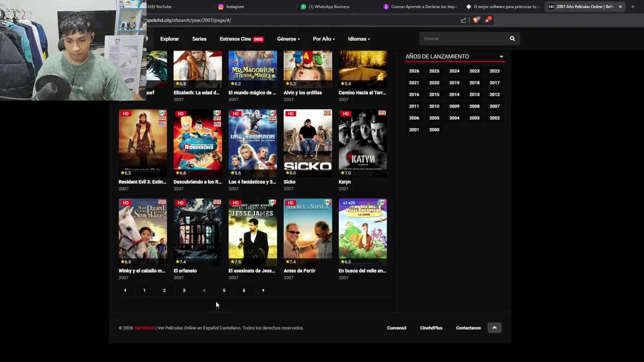Select release year 2010

pos(434,106)
